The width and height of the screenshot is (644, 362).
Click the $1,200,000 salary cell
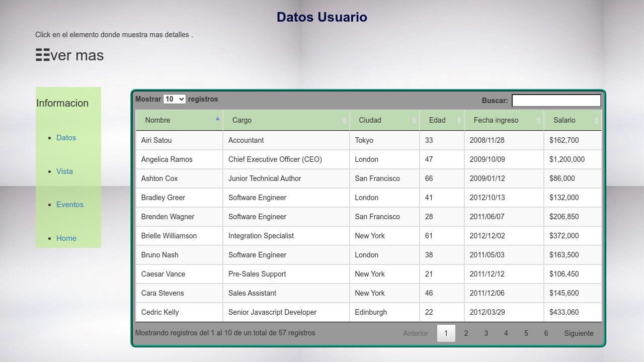[573, 159]
